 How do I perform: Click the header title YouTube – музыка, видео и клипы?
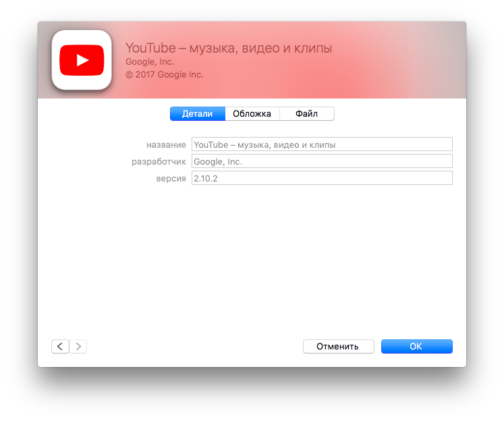tap(229, 48)
